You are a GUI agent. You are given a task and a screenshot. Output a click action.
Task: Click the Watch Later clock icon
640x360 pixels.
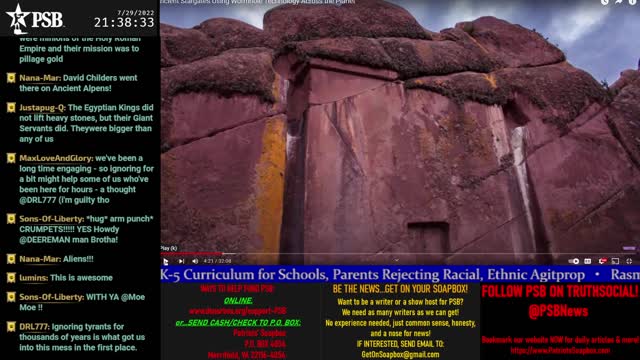click(604, 2)
